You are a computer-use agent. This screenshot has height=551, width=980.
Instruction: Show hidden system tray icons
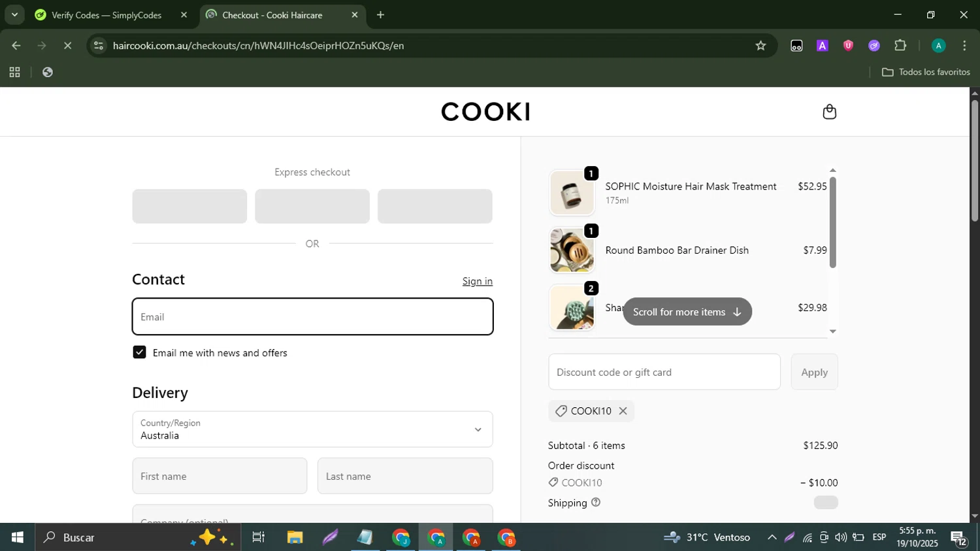coord(772,537)
